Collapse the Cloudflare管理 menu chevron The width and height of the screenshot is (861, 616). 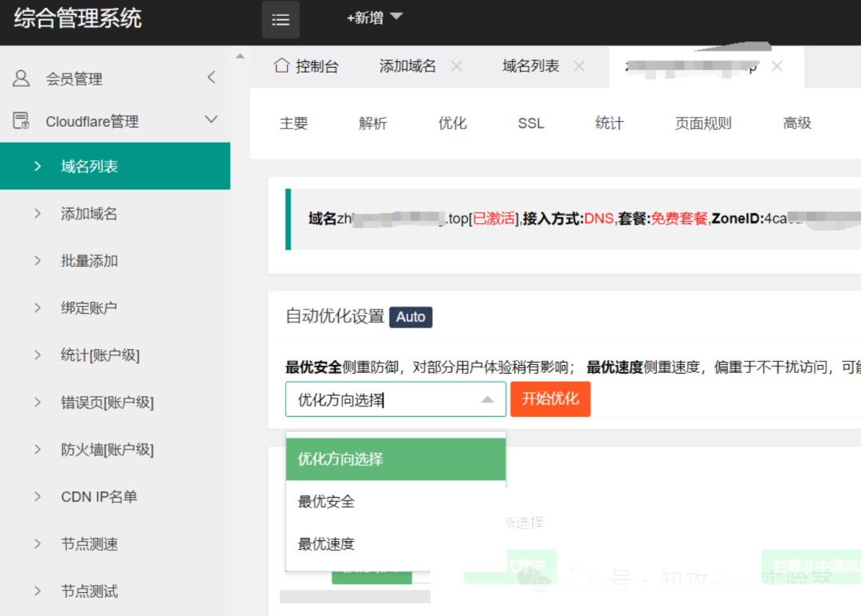click(x=211, y=120)
